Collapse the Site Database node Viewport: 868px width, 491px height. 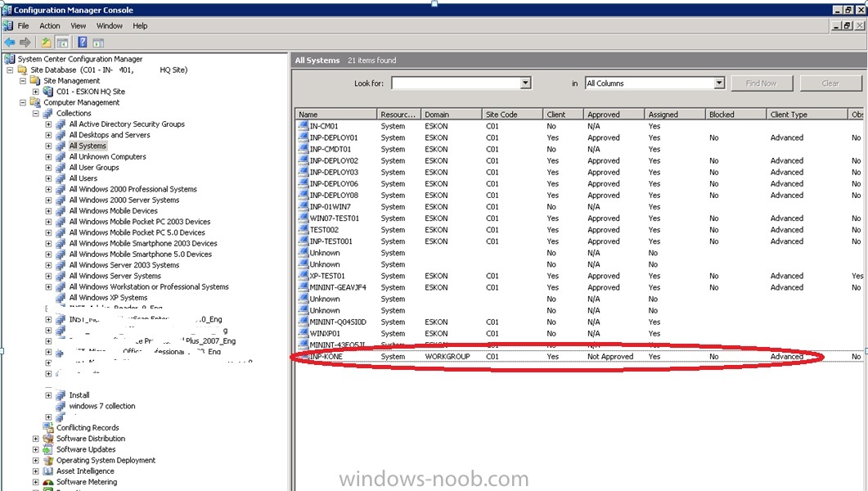tap(10, 70)
